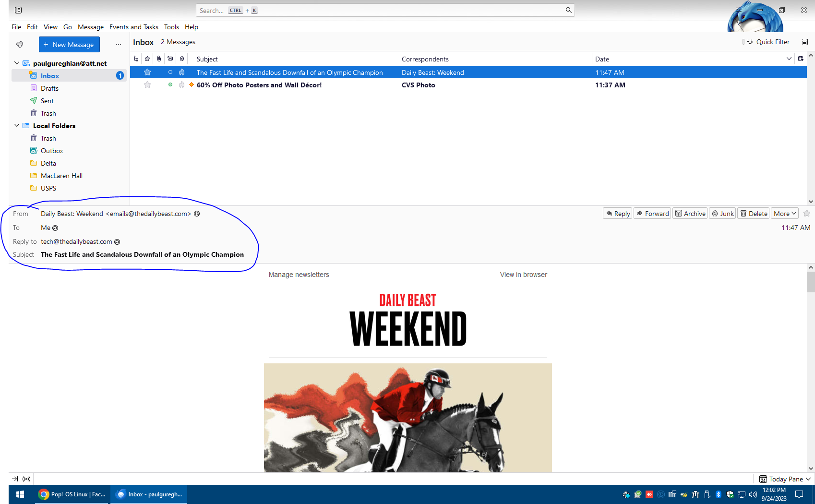Open the Help menu

(192, 27)
